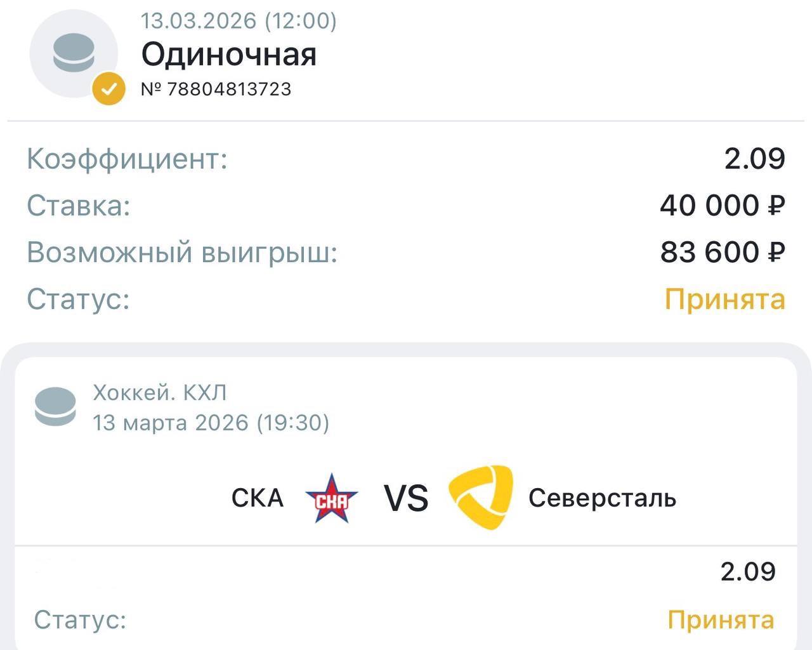Image resolution: width=812 pixels, height=650 pixels.
Task: Open the Одиночная bet title
Action: (x=228, y=55)
